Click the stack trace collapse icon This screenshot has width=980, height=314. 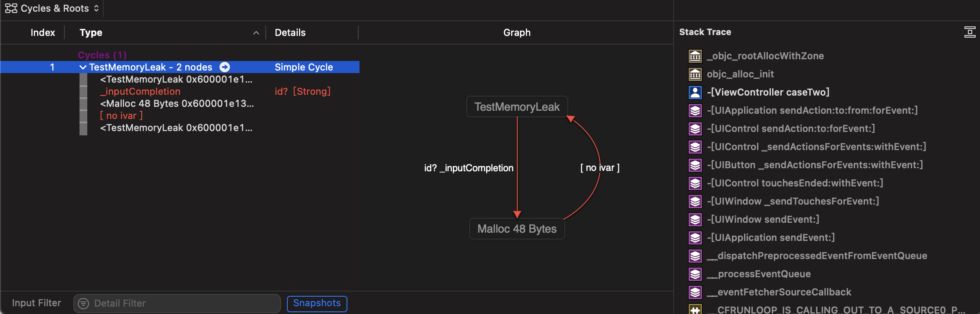click(x=970, y=32)
